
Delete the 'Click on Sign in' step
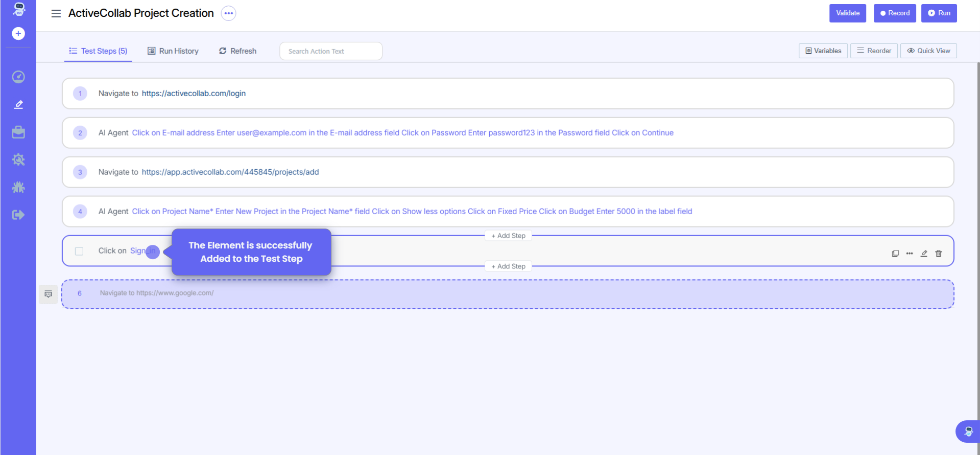coord(938,254)
